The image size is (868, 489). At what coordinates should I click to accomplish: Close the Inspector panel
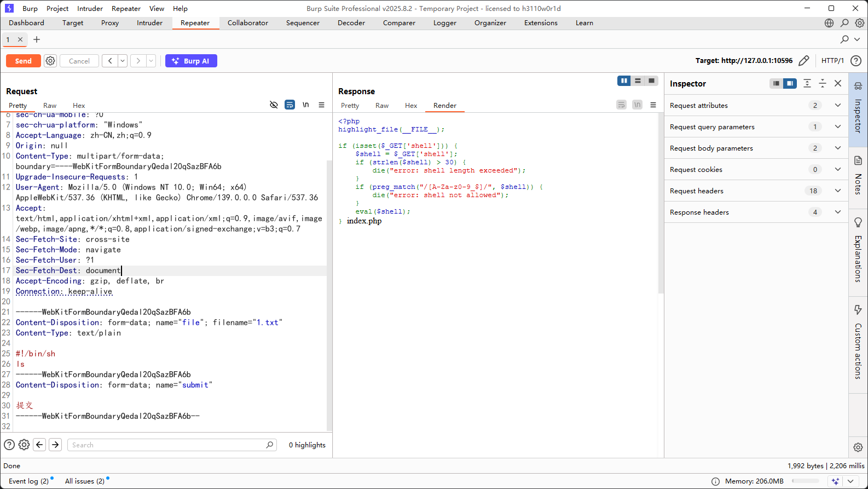(x=837, y=83)
